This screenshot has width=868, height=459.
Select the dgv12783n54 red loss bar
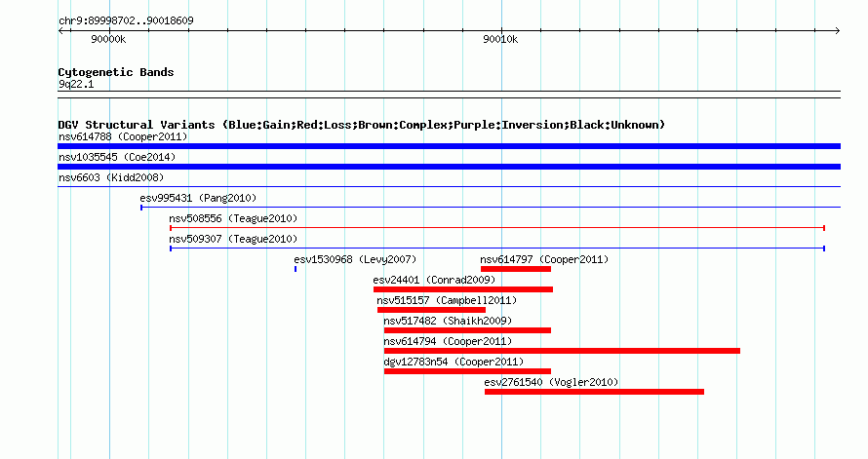point(468,371)
